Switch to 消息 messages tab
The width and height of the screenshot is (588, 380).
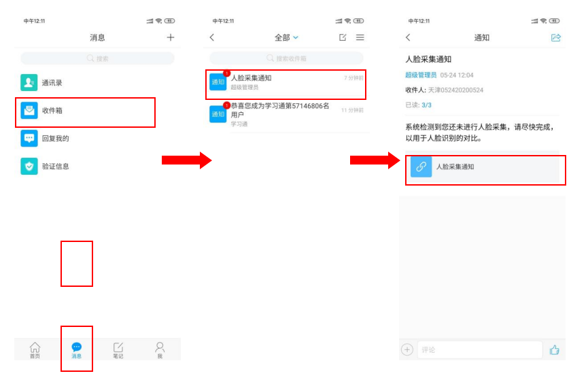coord(76,350)
